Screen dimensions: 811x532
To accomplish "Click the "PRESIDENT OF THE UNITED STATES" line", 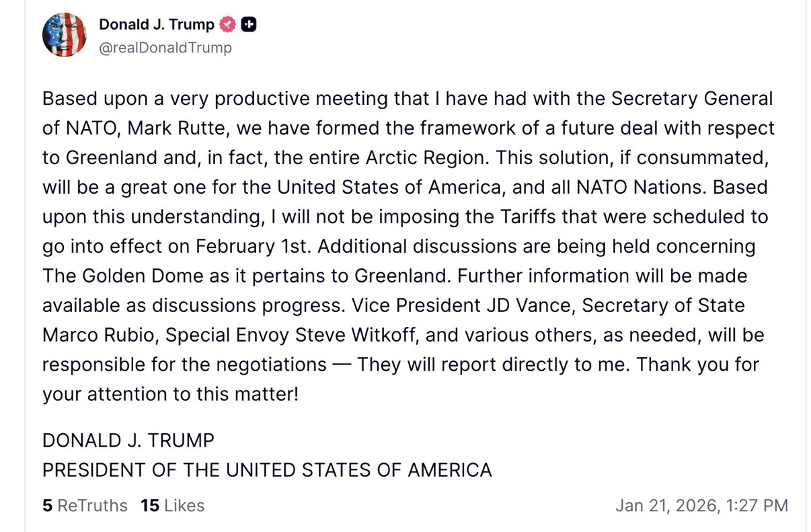I will coord(267,469).
